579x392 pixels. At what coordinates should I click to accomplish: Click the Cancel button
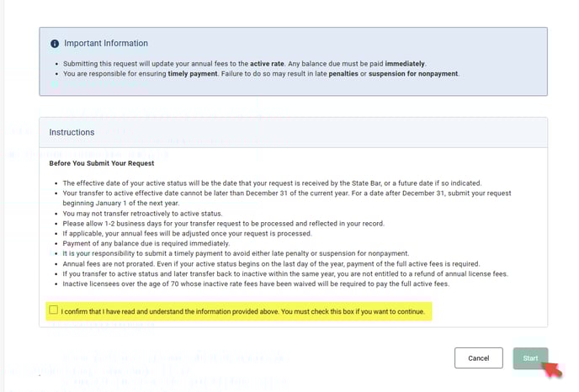point(478,358)
